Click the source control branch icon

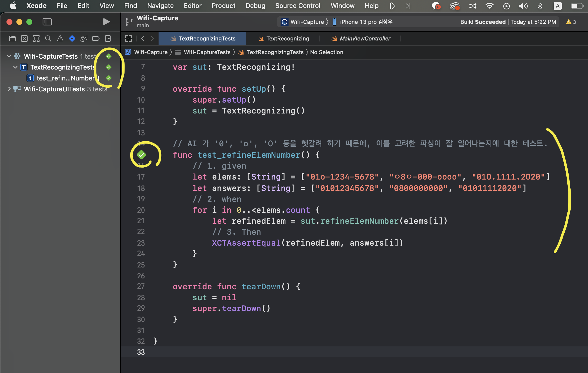pos(129,22)
